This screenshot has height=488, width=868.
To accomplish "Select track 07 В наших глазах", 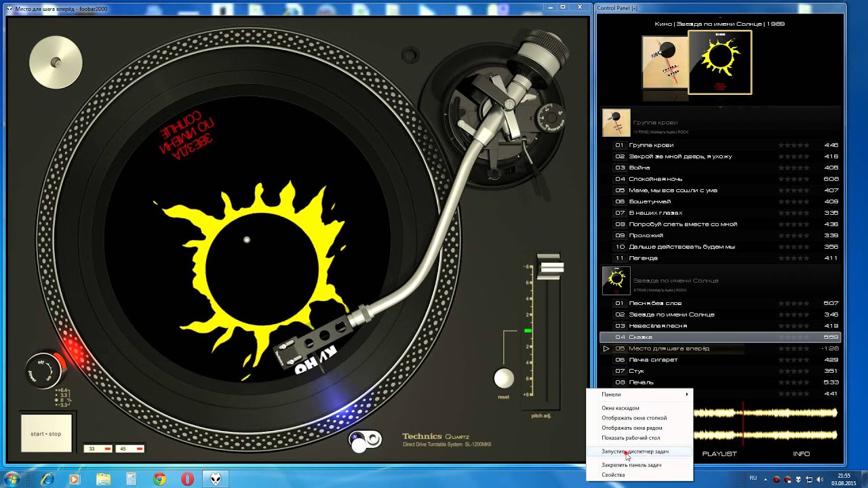I will [721, 213].
